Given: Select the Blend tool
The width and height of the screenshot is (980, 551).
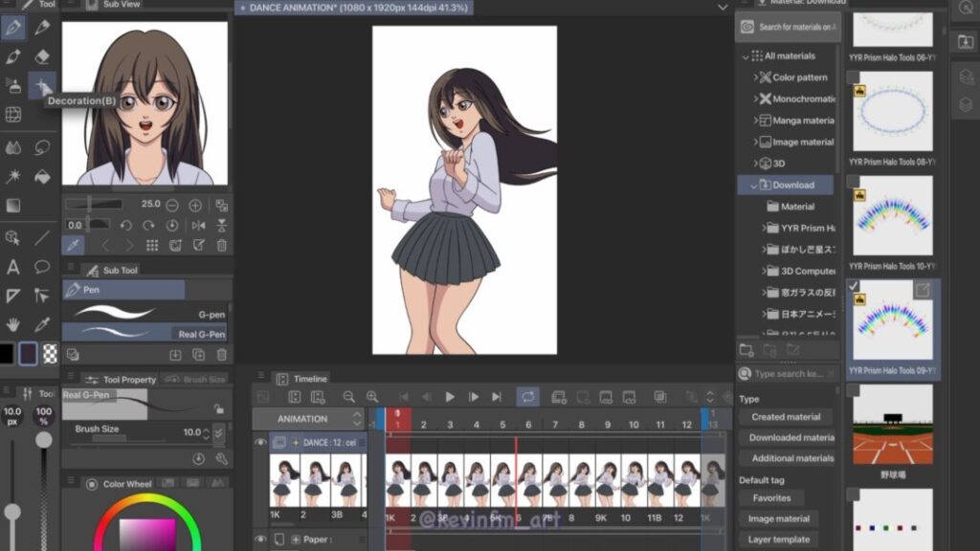Looking at the screenshot, I should point(13,148).
